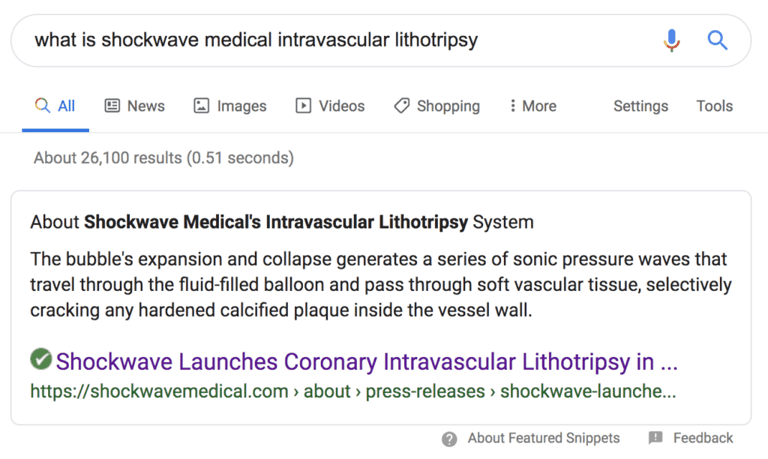The height and width of the screenshot is (459, 768).
Task: Click the microphone voice search icon
Action: click(x=672, y=40)
